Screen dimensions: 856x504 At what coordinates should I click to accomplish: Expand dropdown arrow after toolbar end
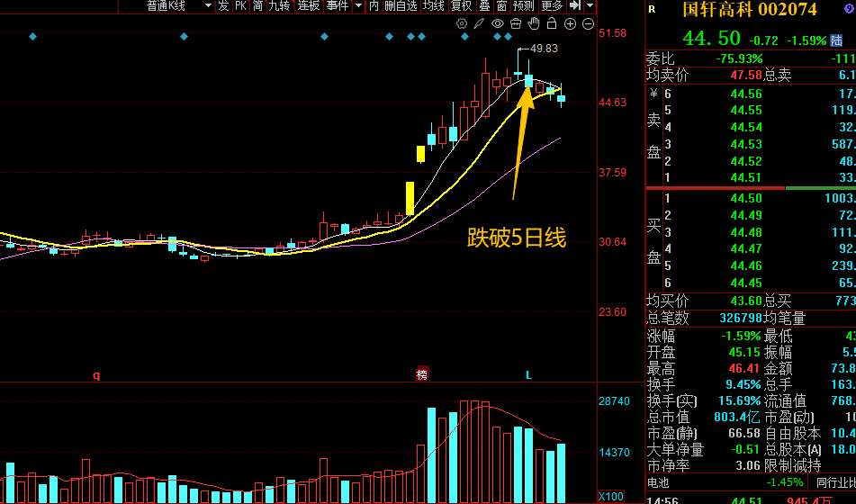coord(590,5)
